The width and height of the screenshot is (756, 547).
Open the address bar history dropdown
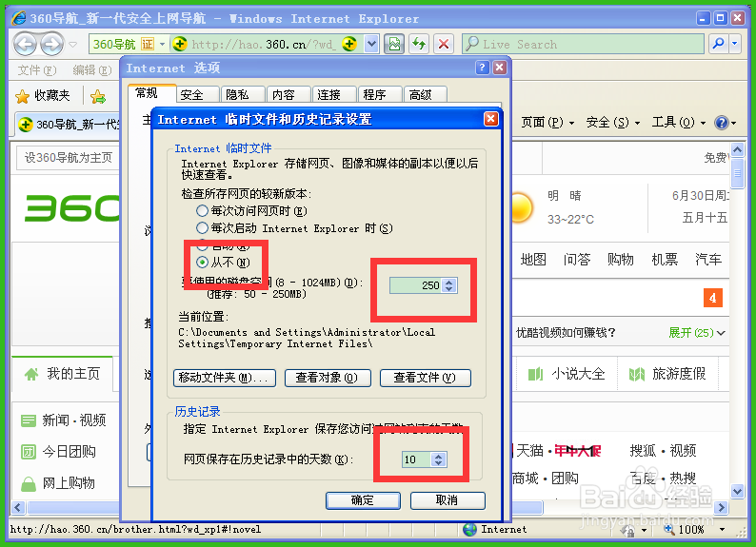click(371, 45)
